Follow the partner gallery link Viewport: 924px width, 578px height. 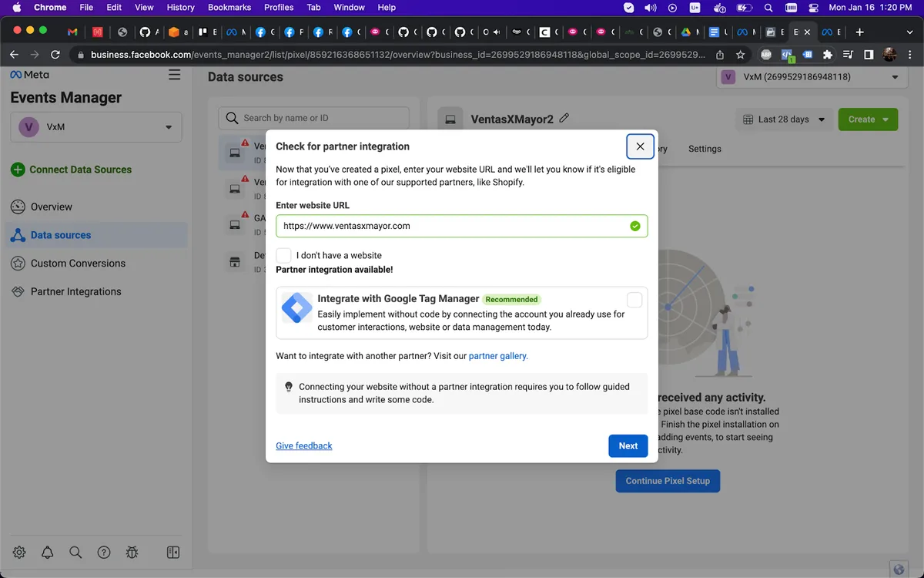coord(498,356)
